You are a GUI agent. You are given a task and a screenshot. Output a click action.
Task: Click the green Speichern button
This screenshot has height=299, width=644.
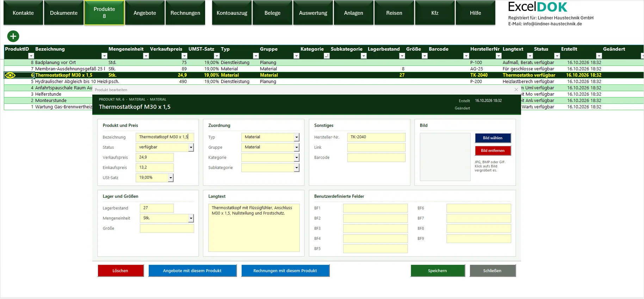click(x=438, y=271)
